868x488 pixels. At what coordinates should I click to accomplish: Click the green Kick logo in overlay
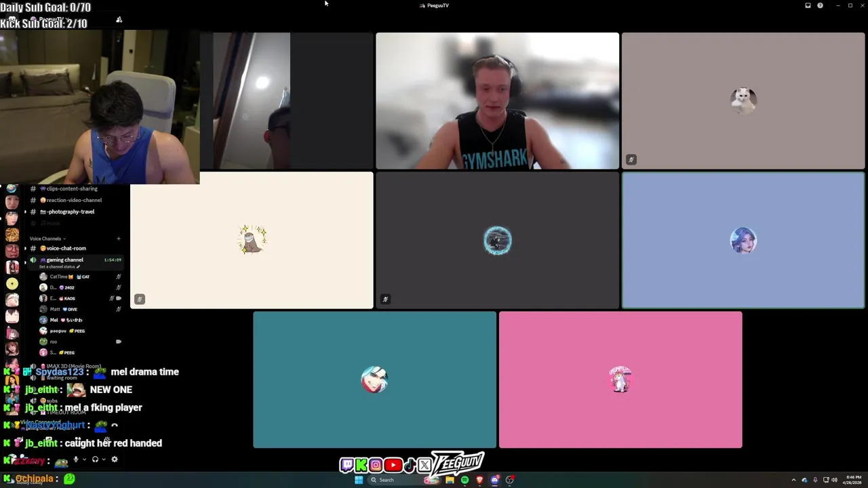(x=361, y=465)
